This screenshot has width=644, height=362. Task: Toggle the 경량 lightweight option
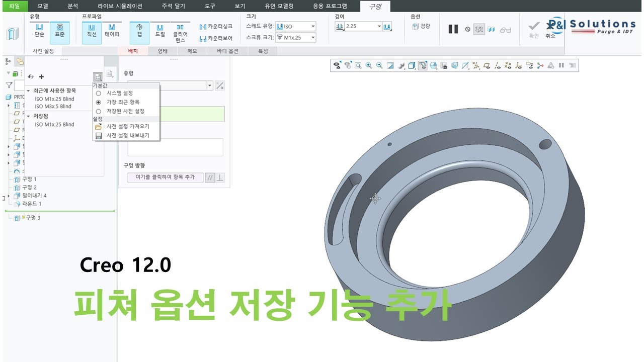pos(421,26)
